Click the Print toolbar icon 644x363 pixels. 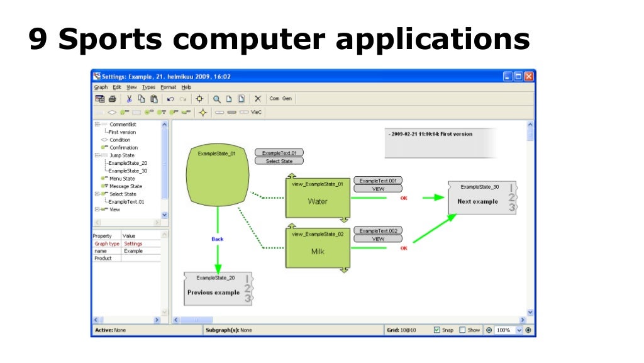point(112,99)
